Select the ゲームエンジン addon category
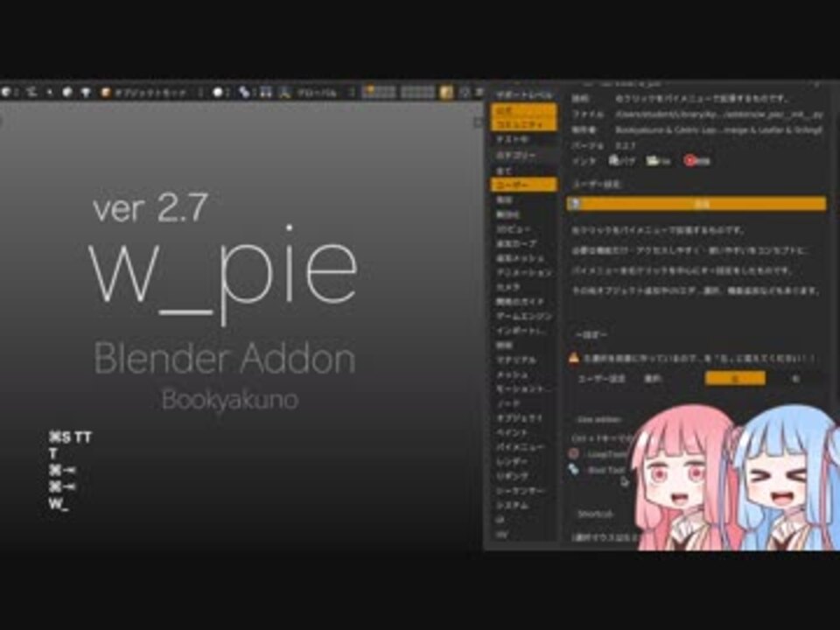Screen dimensions: 840x630 click(x=523, y=317)
